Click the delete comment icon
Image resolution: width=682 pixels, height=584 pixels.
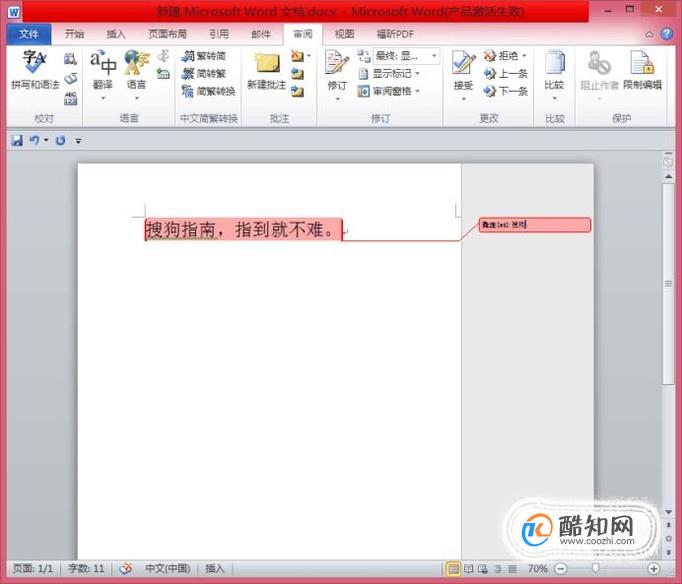[298, 56]
